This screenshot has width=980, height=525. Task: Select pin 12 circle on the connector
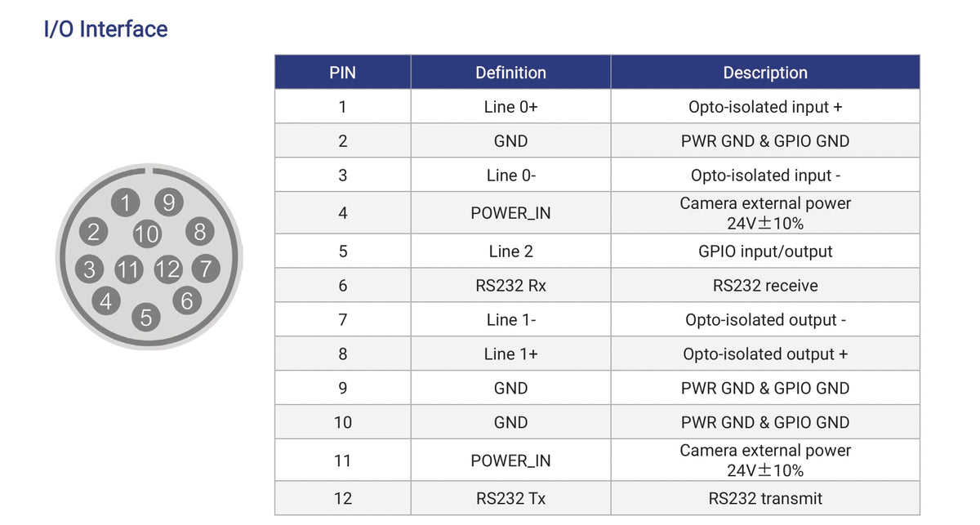[x=167, y=269]
